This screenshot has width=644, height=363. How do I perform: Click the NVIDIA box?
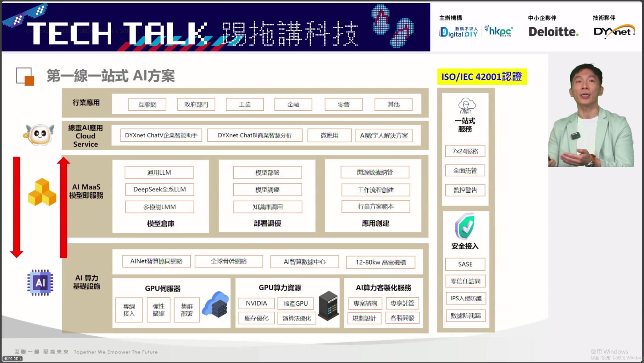[x=256, y=303]
